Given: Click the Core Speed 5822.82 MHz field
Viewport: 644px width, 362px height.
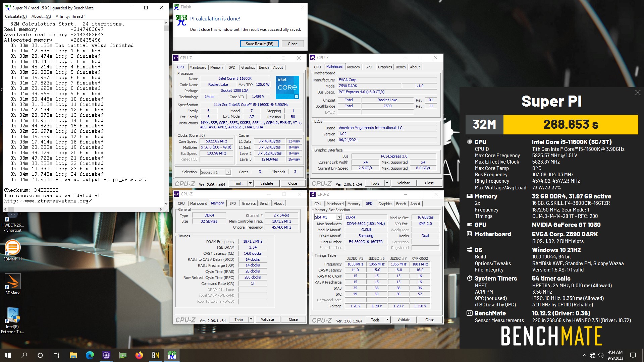Looking at the screenshot, I should [216, 141].
